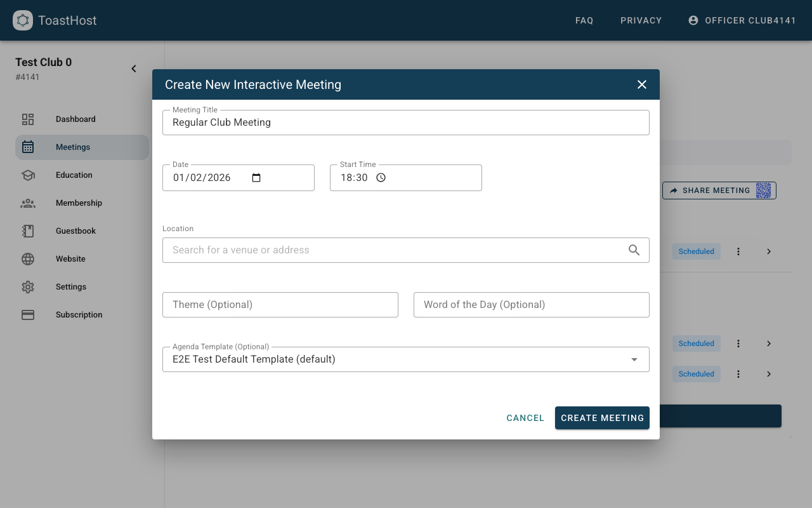Image resolution: width=812 pixels, height=508 pixels.
Task: Open the Membership people icon
Action: (x=27, y=203)
